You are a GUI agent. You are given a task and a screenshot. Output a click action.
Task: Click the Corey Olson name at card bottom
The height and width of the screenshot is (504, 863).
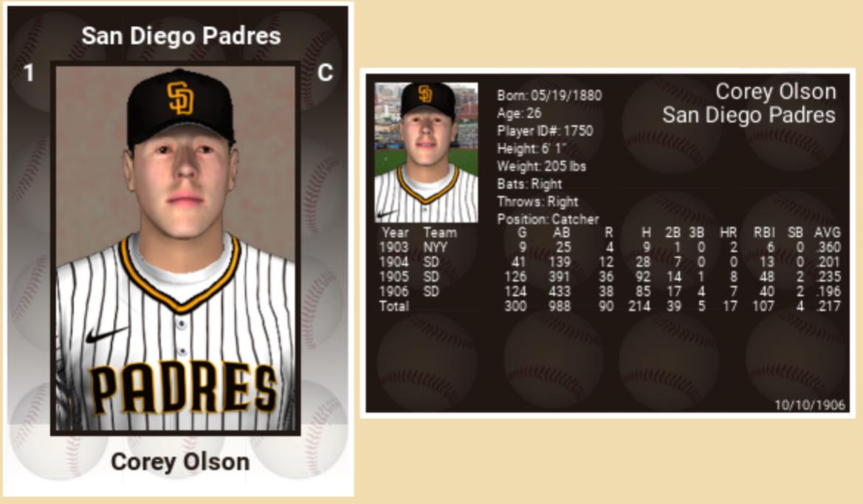coord(180,462)
